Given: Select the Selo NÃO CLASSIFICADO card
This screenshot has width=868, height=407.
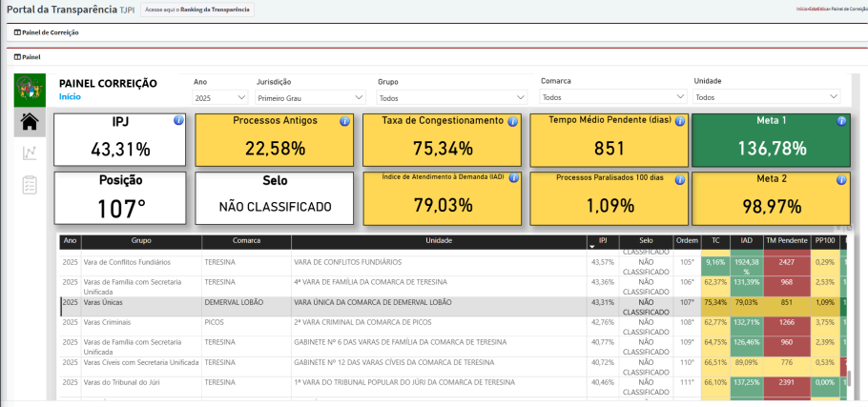Looking at the screenshot, I should click(275, 198).
